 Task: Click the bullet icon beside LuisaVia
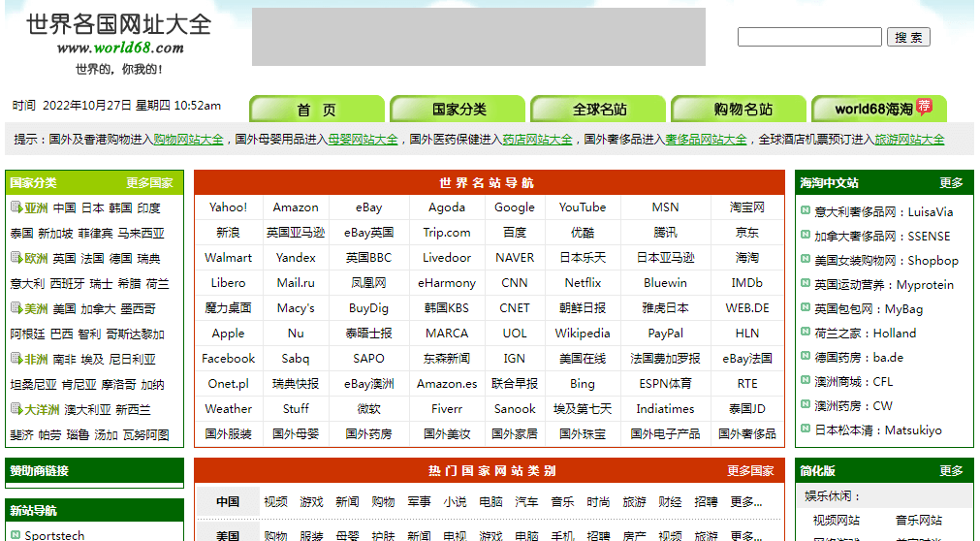806,210
